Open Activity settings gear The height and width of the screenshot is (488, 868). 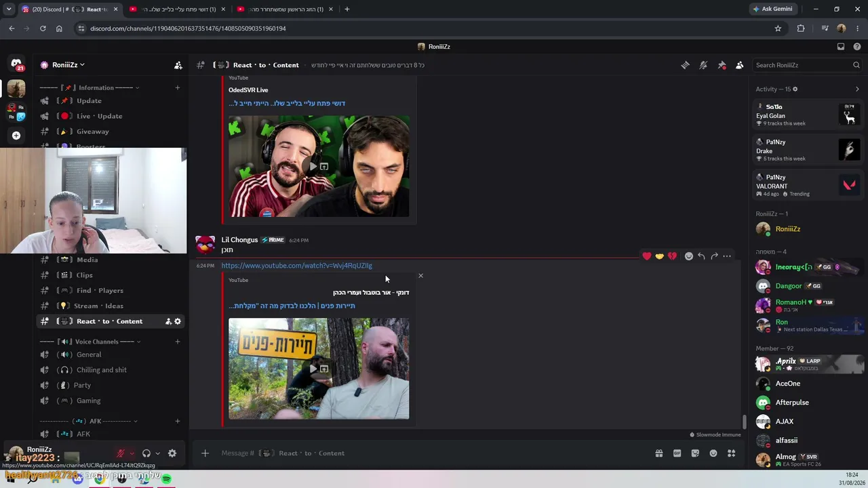coord(795,89)
